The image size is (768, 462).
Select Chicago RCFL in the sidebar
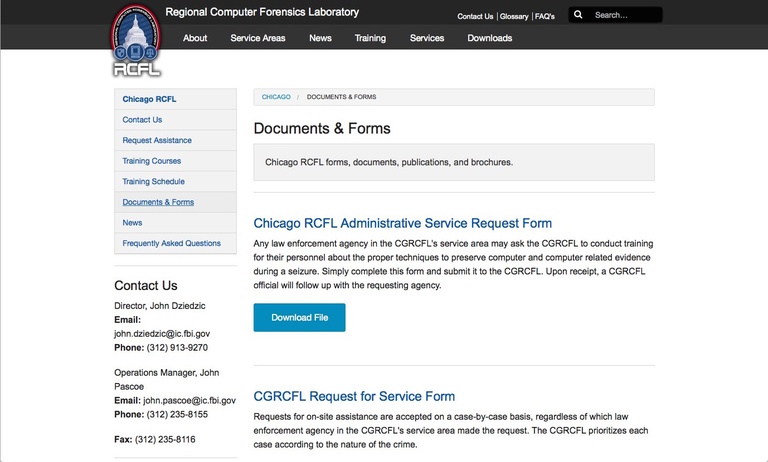(x=175, y=99)
